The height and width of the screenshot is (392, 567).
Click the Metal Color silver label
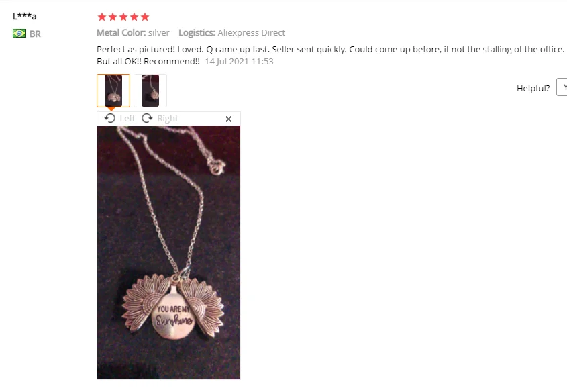[133, 32]
